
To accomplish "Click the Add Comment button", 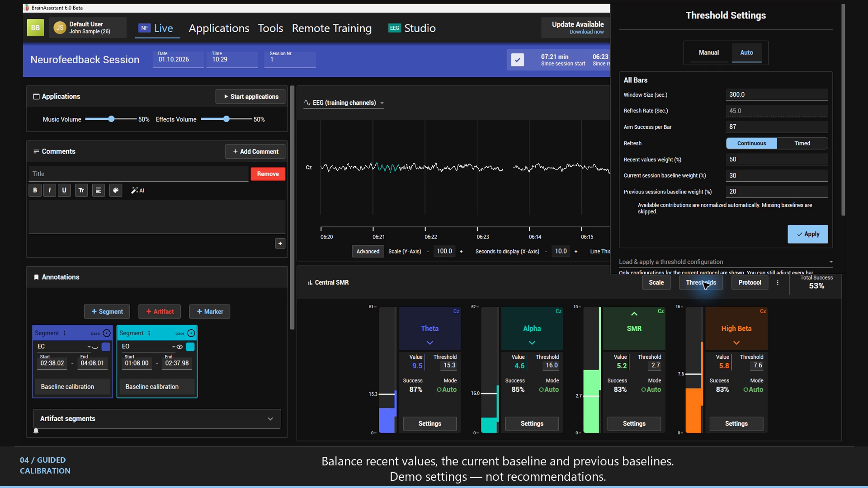I will click(x=255, y=151).
